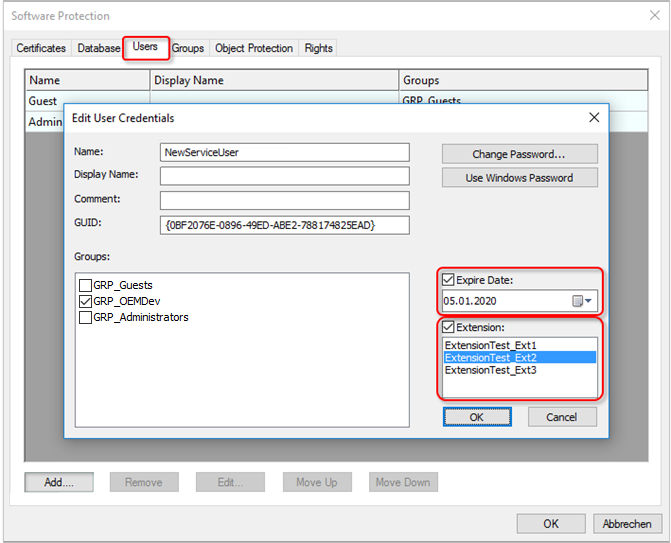Open the Groups tab

coord(188,48)
